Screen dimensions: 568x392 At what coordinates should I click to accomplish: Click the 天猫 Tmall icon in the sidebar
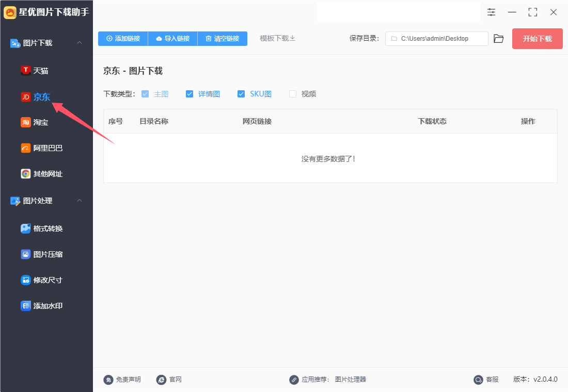pos(25,71)
